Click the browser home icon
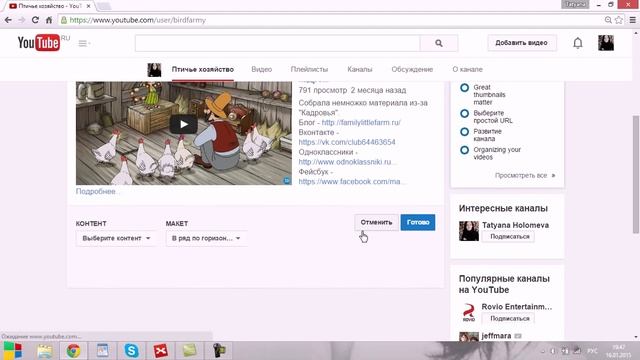The width and height of the screenshot is (640, 360). (49, 20)
